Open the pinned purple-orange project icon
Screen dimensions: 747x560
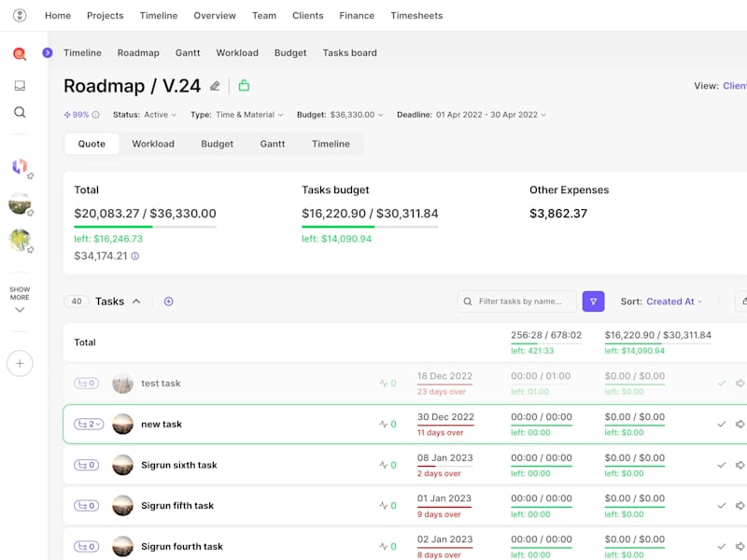20,167
